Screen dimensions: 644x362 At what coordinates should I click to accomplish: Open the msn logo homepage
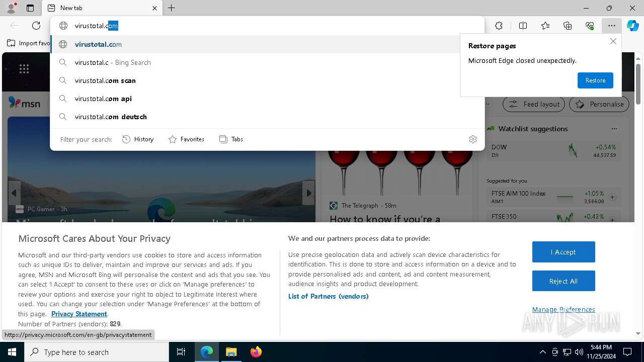pyautogui.click(x=25, y=104)
